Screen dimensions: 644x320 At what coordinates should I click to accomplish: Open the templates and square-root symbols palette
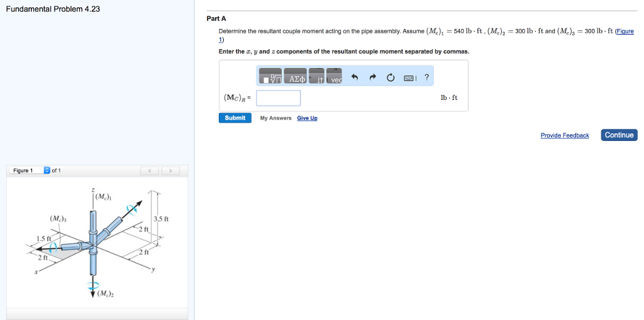point(270,77)
